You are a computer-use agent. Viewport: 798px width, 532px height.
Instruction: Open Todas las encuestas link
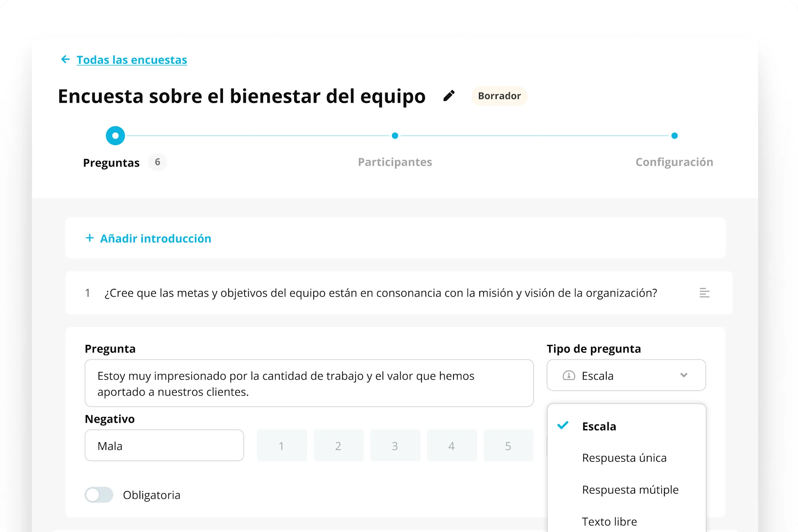coord(132,60)
